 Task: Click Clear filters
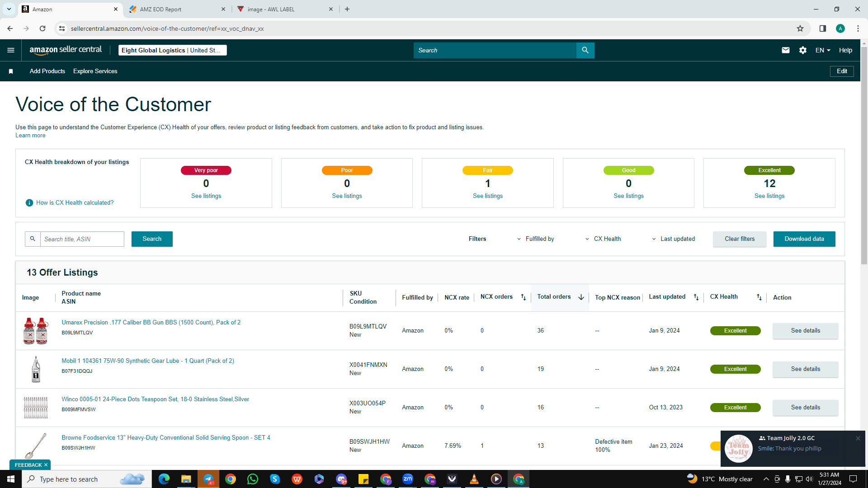click(x=740, y=239)
